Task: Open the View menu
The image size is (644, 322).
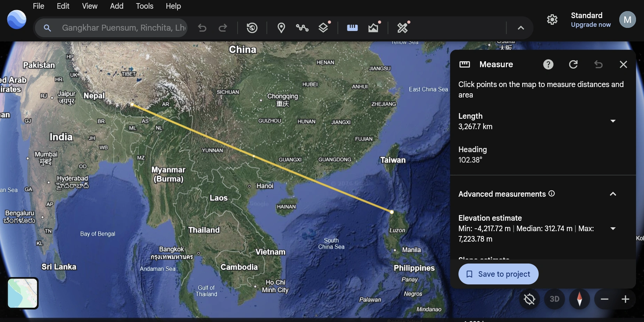Action: click(x=89, y=6)
